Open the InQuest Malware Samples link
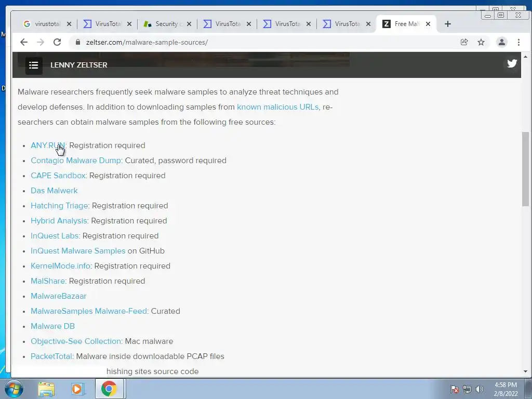 point(78,251)
